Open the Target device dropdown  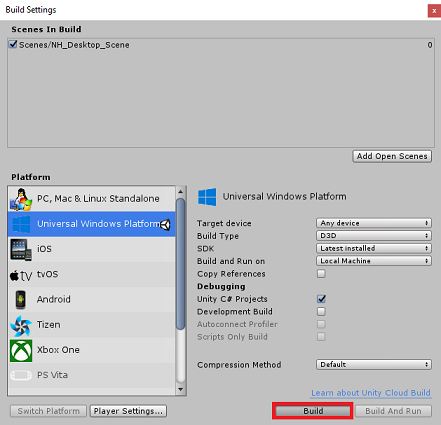tap(374, 223)
